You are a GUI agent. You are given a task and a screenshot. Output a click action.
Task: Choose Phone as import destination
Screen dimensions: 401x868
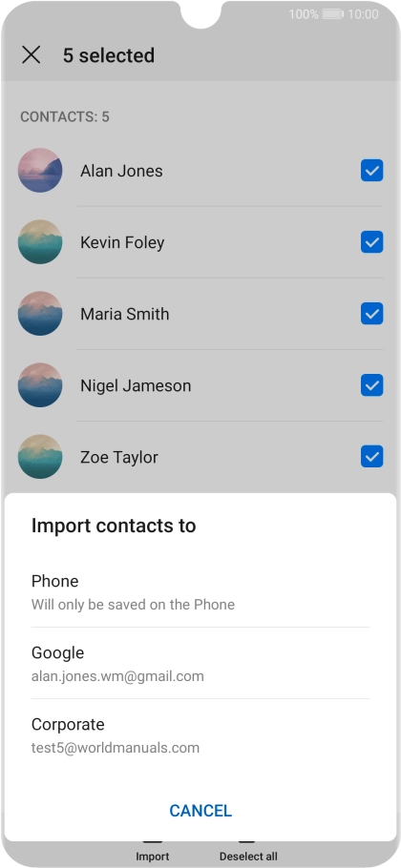(200, 591)
